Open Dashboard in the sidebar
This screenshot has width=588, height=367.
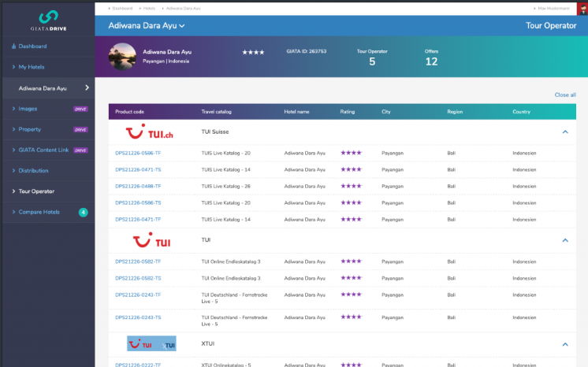pos(32,46)
